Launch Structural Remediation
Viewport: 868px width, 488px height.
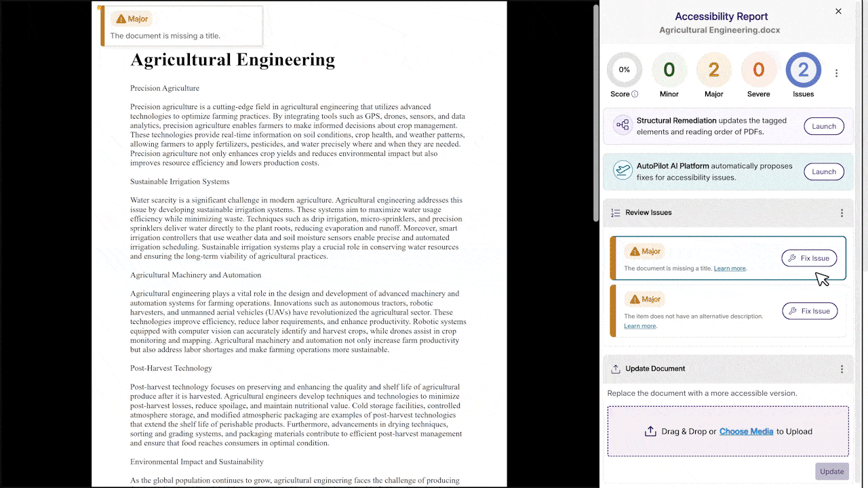coord(824,126)
